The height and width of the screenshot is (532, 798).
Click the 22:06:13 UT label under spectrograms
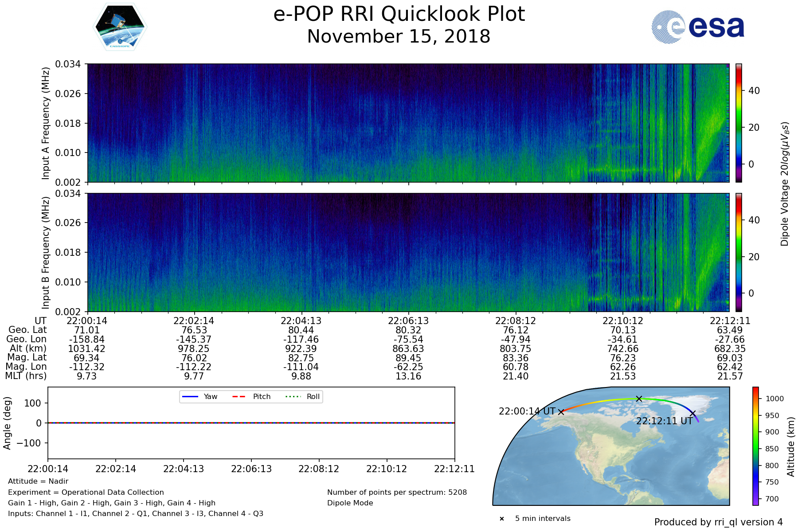[408, 321]
